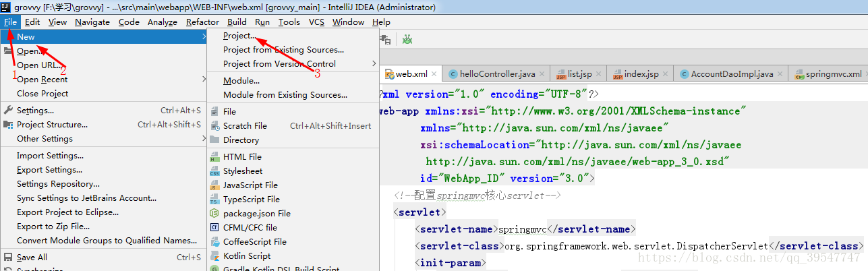Click the HTML File icon
This screenshot has height=271, width=868.
(x=214, y=157)
